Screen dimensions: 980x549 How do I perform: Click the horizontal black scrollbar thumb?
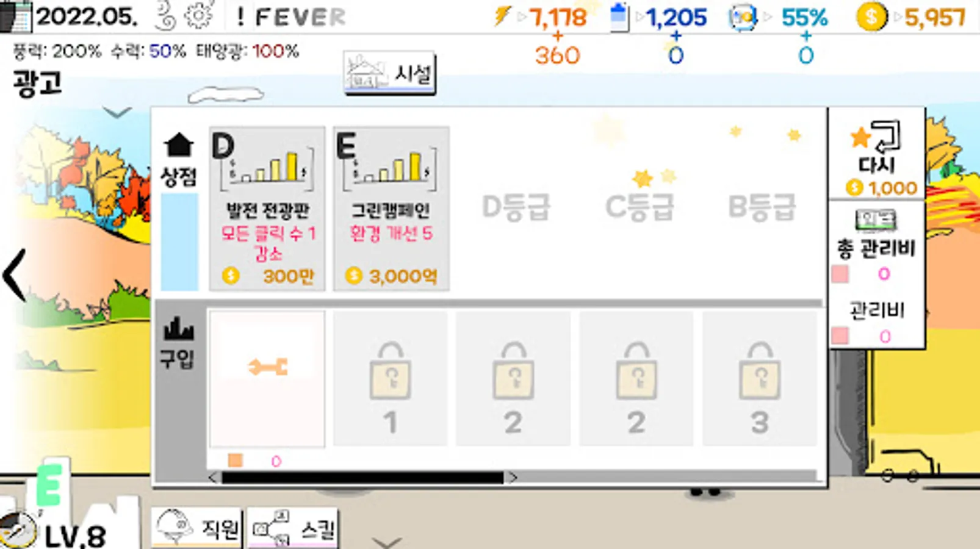362,478
